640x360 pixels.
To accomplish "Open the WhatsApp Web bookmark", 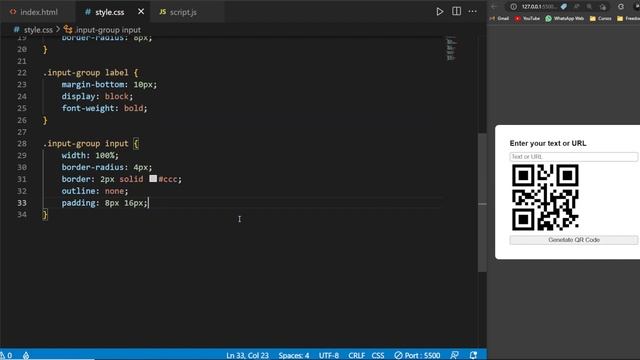I will pos(564,18).
